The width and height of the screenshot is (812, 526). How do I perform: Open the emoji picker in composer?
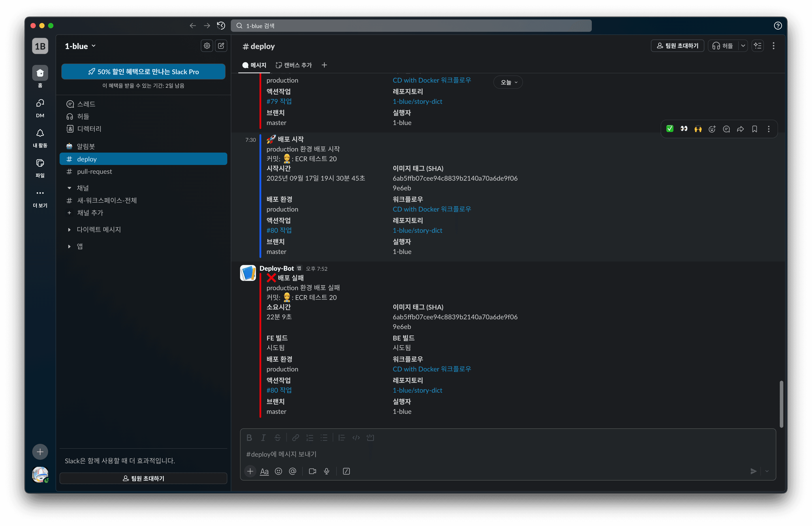(x=278, y=471)
